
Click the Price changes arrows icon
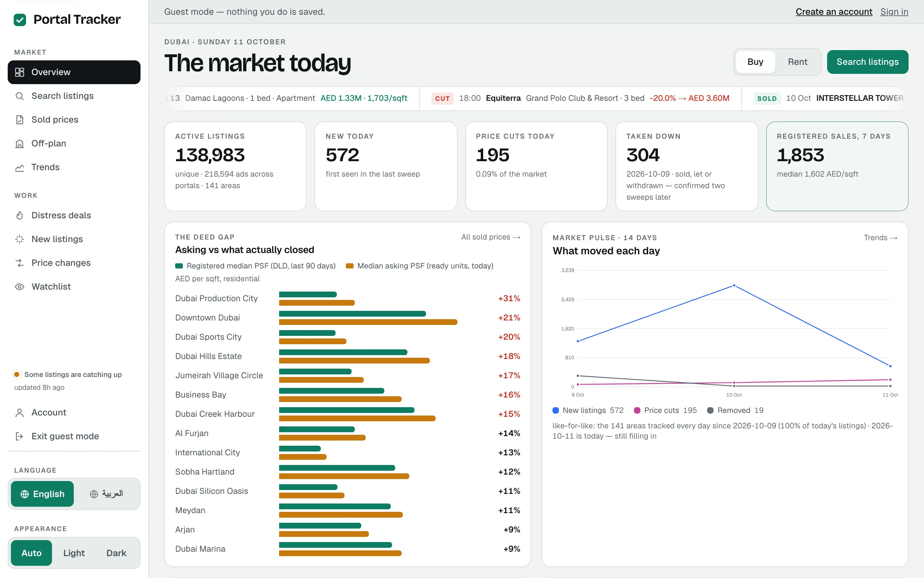click(20, 263)
